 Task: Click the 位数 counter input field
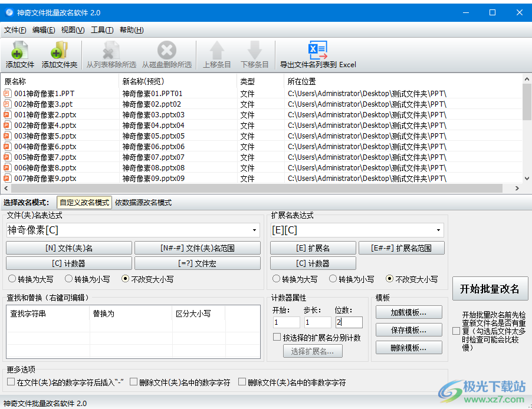pyautogui.click(x=349, y=322)
